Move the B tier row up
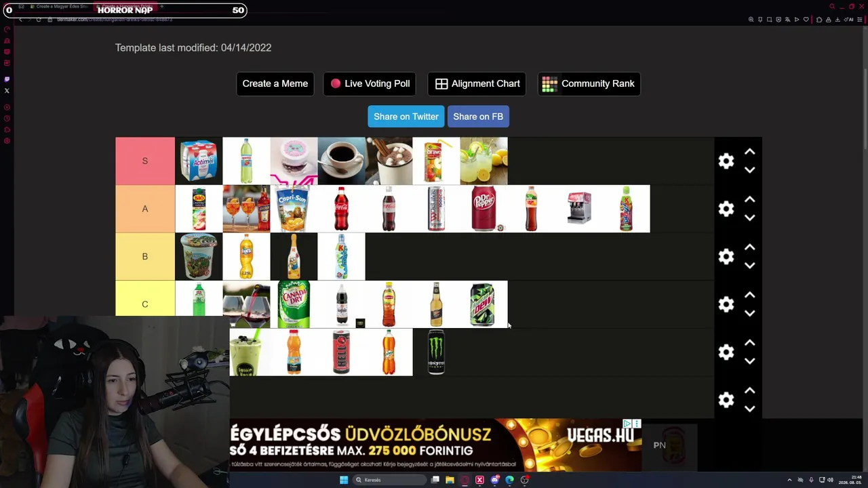 pyautogui.click(x=750, y=247)
